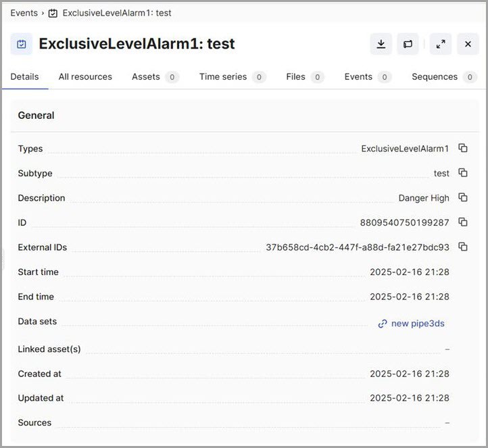Click the Start time value 2025-02-16 21:28
This screenshot has height=448, width=488.
coord(410,272)
